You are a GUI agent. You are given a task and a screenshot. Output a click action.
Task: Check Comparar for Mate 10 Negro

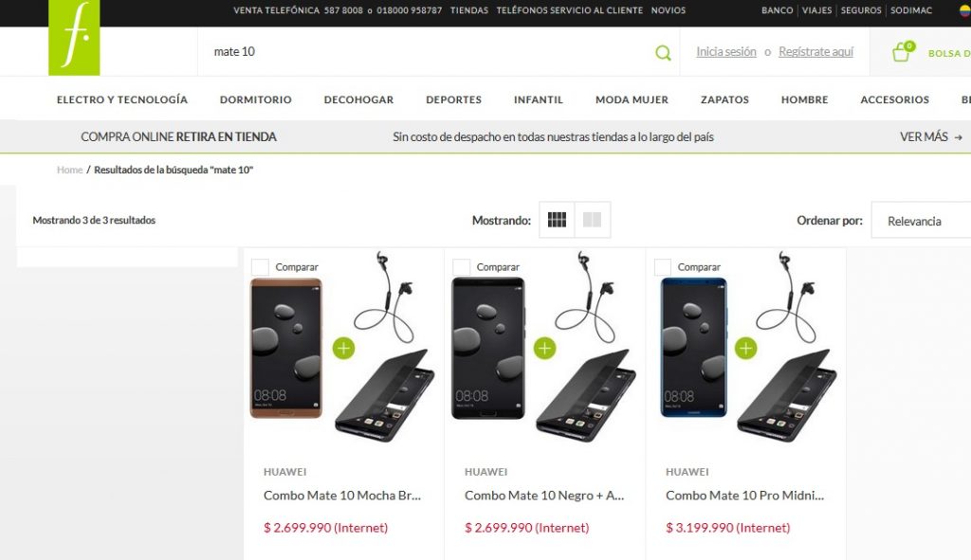coord(462,267)
